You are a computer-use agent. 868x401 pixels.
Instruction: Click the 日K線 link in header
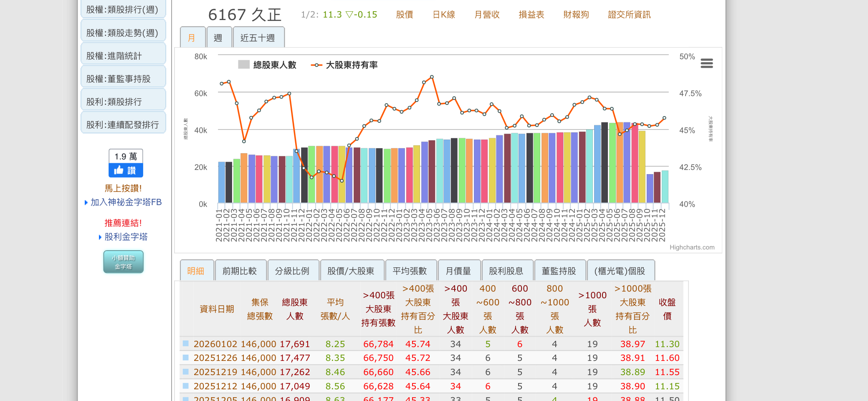tap(444, 15)
